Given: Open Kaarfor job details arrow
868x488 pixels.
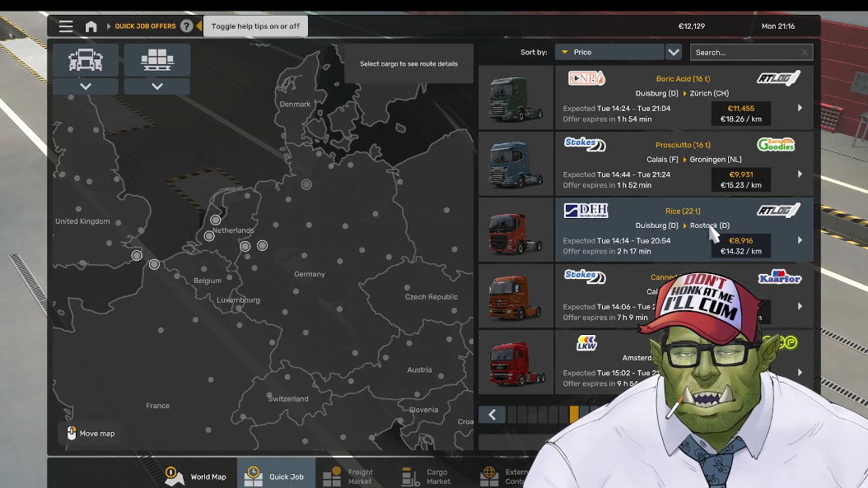Looking at the screenshot, I should coord(800,306).
